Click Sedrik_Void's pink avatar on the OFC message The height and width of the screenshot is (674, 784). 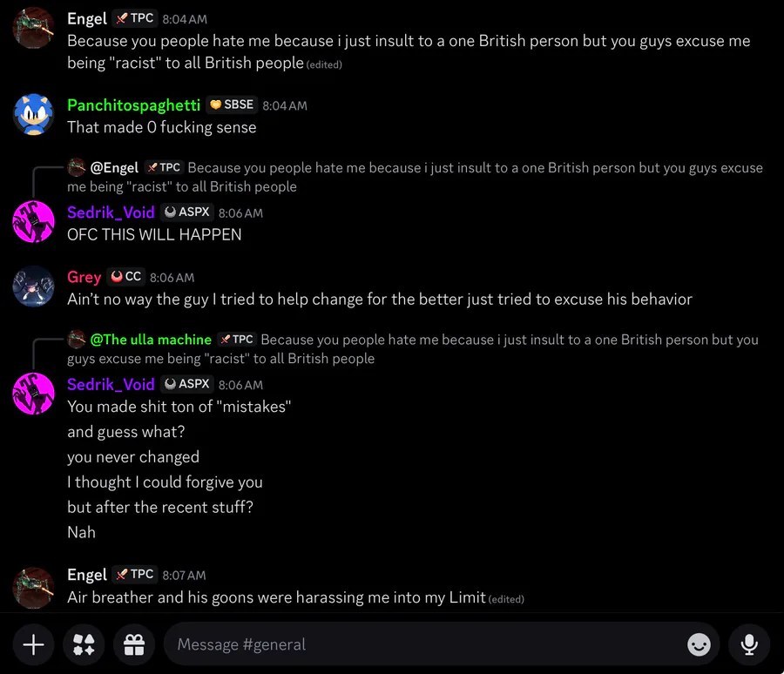pos(34,222)
